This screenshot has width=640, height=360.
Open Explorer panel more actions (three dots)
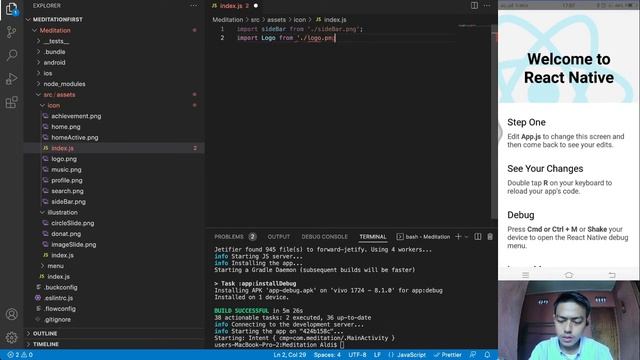(194, 6)
